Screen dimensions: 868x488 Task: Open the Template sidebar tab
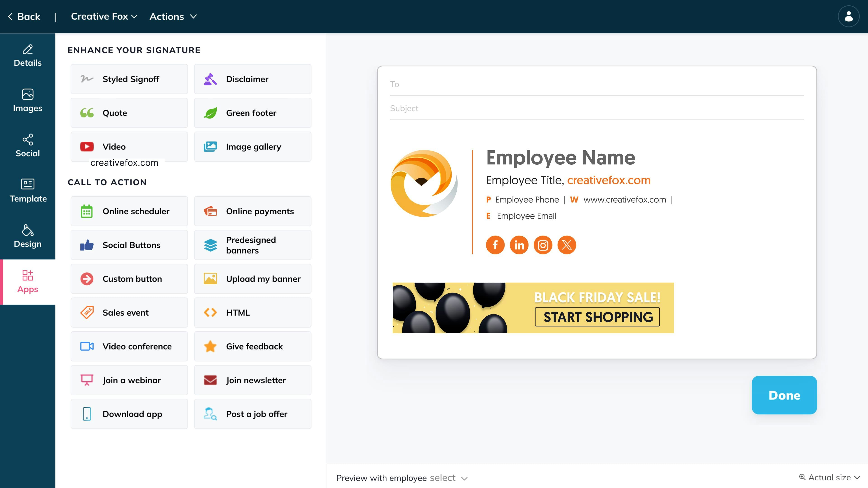pyautogui.click(x=28, y=191)
